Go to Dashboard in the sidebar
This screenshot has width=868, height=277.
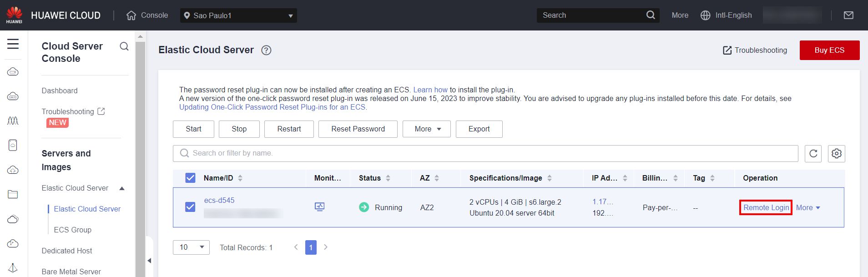(60, 91)
